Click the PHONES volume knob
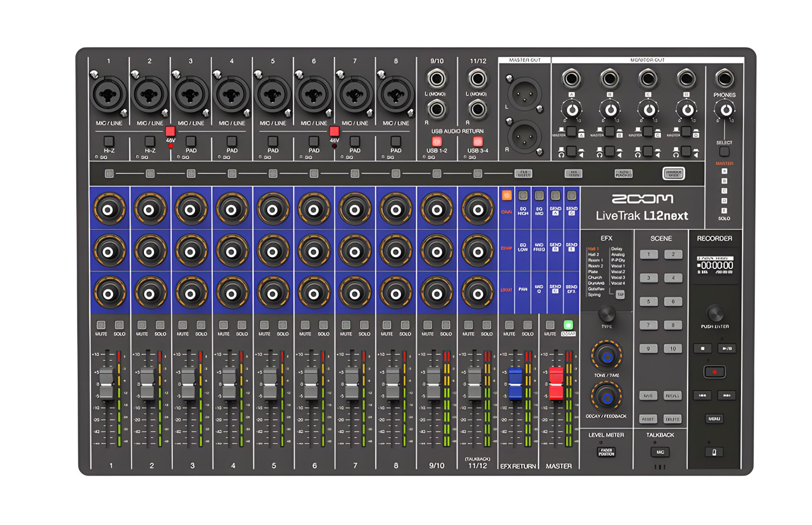 point(726,110)
